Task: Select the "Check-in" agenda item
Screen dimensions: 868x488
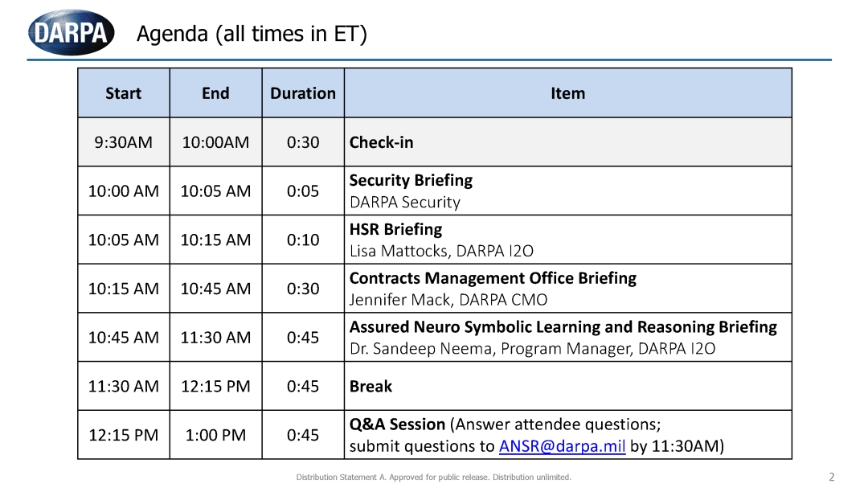Action: [382, 142]
